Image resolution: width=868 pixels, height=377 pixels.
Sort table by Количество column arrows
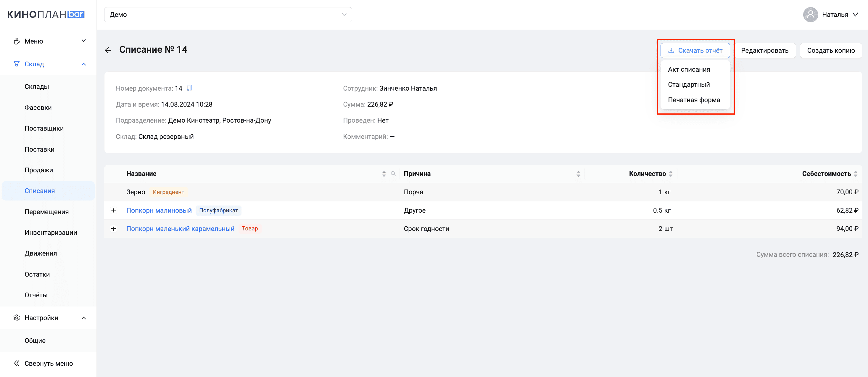click(671, 174)
